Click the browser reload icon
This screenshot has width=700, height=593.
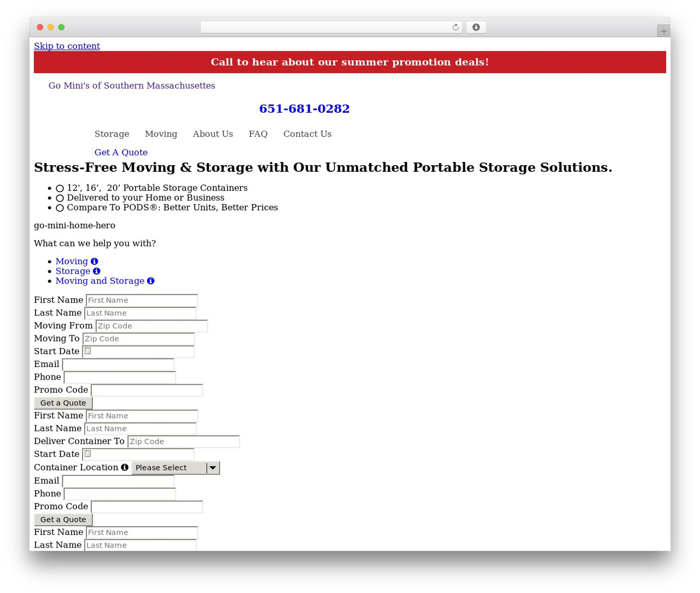pyautogui.click(x=456, y=27)
